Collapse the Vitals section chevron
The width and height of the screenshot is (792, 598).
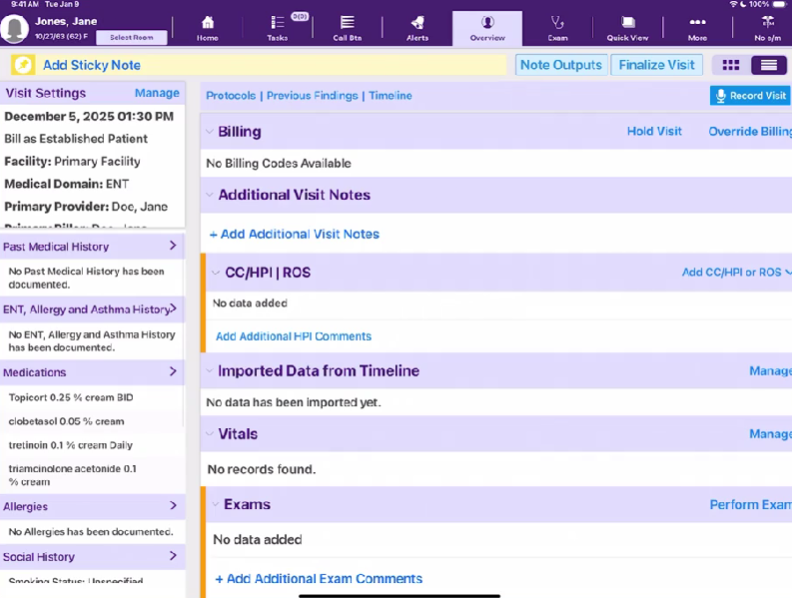pyautogui.click(x=210, y=434)
